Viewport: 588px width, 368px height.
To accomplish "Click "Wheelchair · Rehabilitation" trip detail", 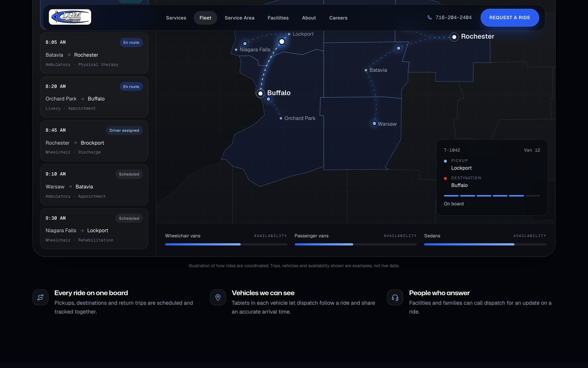I will [x=79, y=240].
